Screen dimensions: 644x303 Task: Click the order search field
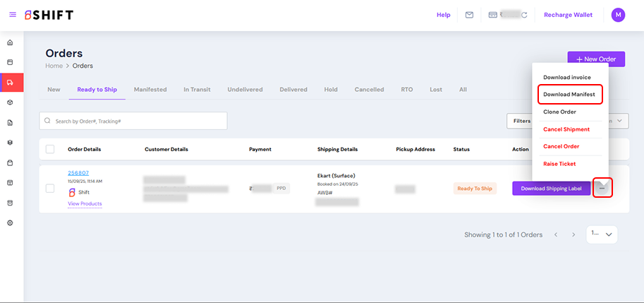click(x=133, y=121)
